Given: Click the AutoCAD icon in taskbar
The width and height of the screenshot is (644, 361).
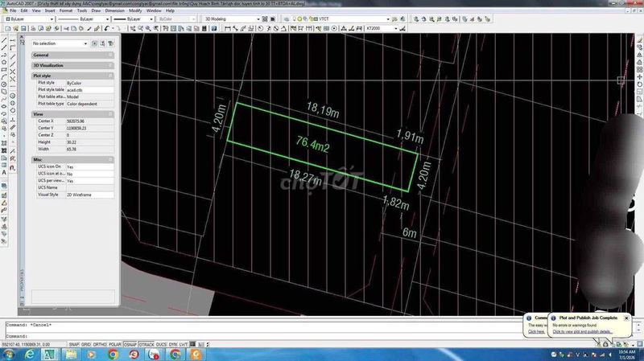Looking at the screenshot, I should click(50, 354).
